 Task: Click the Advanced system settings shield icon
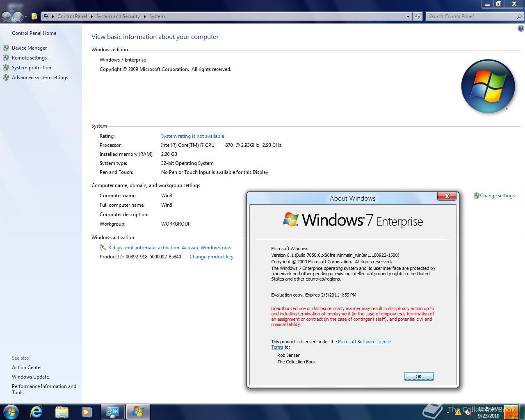[x=6, y=78]
